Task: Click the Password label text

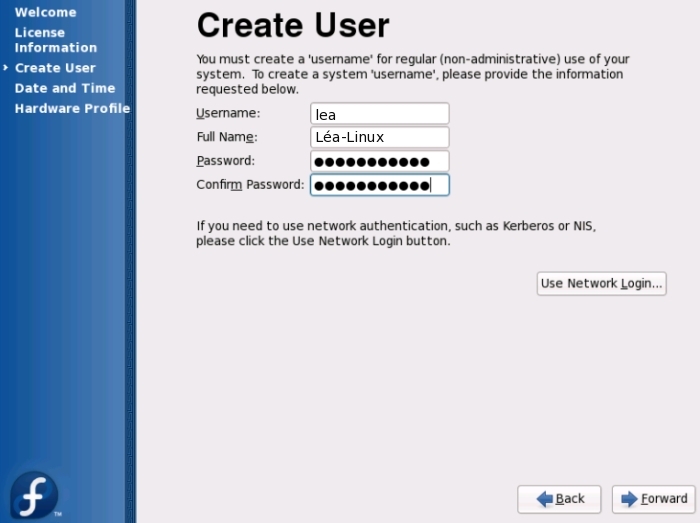Action: click(226, 161)
